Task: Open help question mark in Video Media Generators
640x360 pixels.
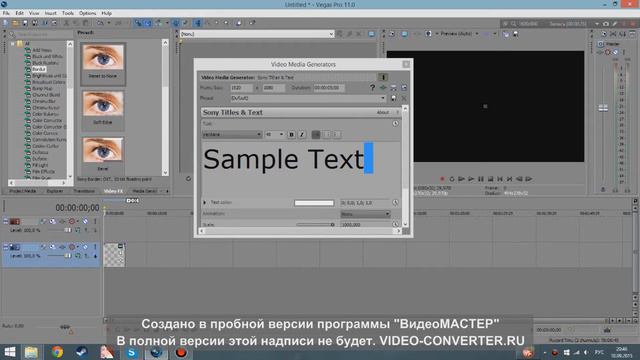Action: point(372,88)
